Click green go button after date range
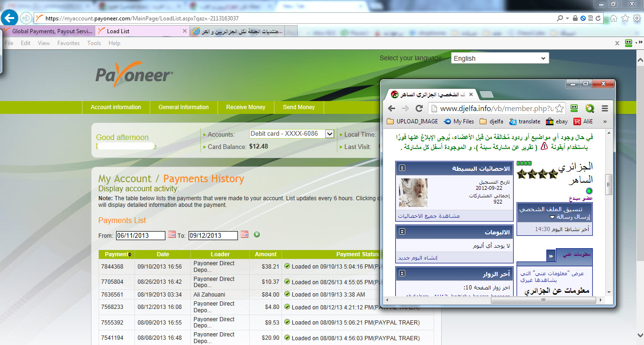 pyautogui.click(x=257, y=234)
